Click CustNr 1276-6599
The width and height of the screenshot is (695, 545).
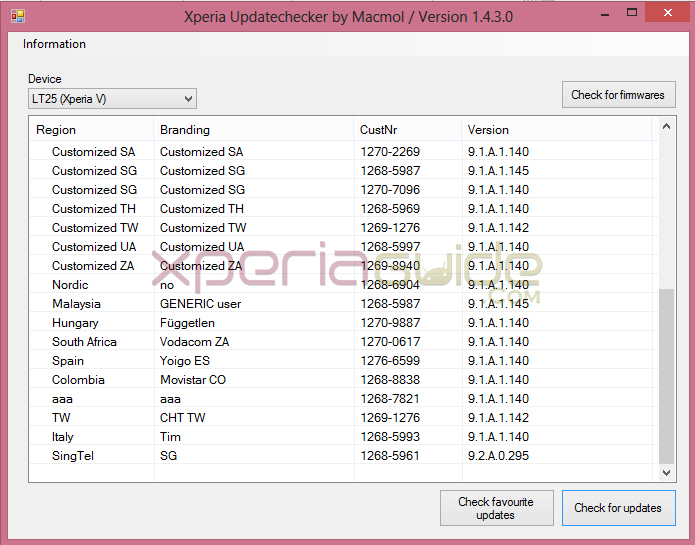tap(390, 361)
